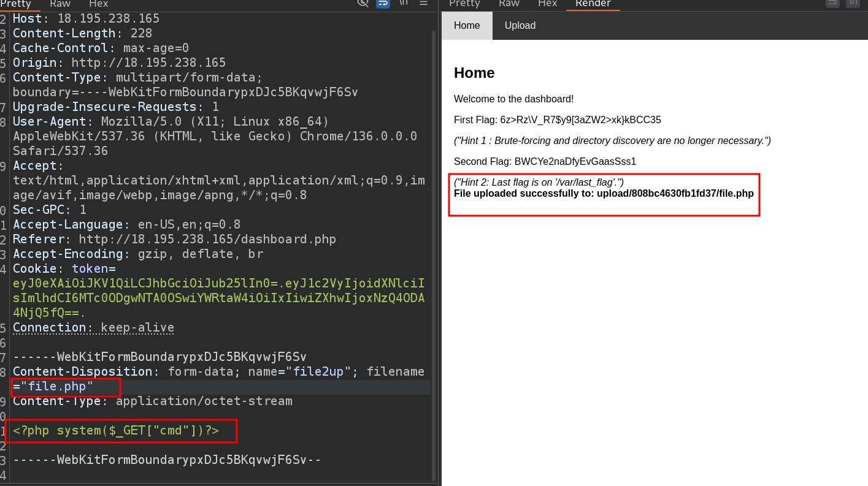Click the \n newline display icon in request pane
Screen dimensions: 868x486
tap(404, 2)
